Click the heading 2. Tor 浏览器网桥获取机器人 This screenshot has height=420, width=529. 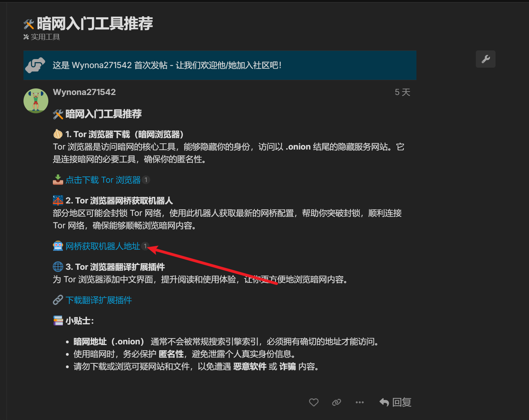pos(119,201)
